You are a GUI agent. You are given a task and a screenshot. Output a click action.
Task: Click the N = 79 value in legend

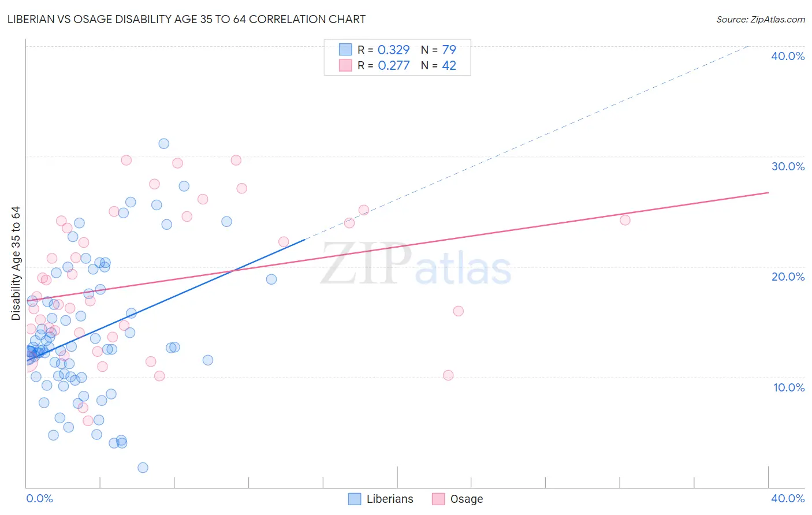click(x=438, y=50)
